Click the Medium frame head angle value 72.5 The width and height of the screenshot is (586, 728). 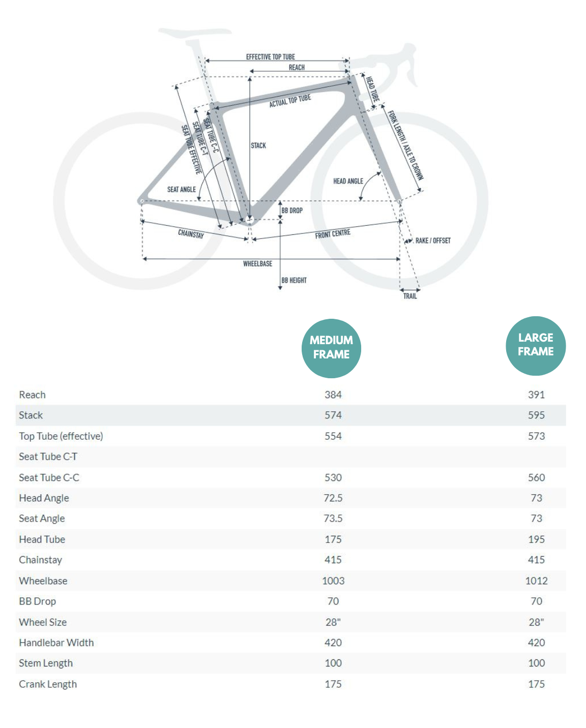(x=333, y=498)
